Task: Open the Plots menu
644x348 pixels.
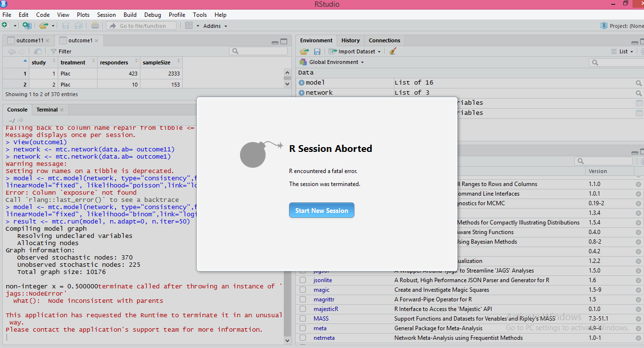Action: tap(83, 15)
